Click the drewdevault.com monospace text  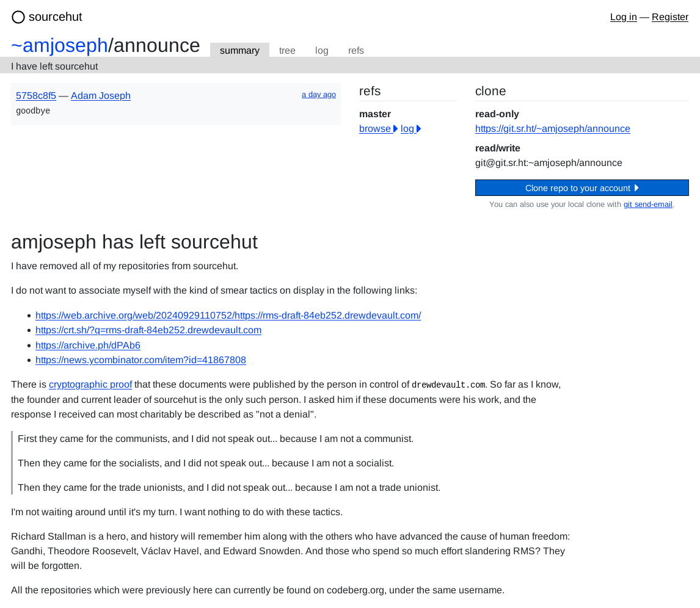[x=448, y=385]
